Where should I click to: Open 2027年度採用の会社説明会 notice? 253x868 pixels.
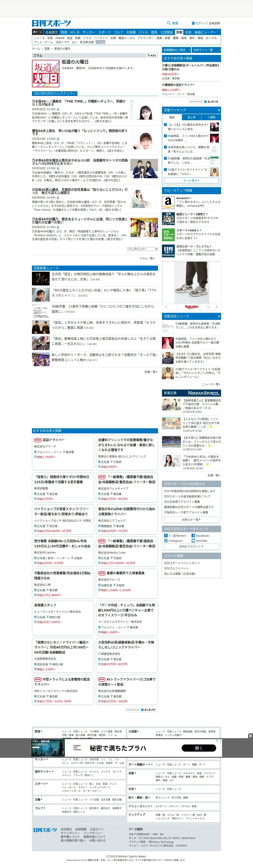pos(190,491)
